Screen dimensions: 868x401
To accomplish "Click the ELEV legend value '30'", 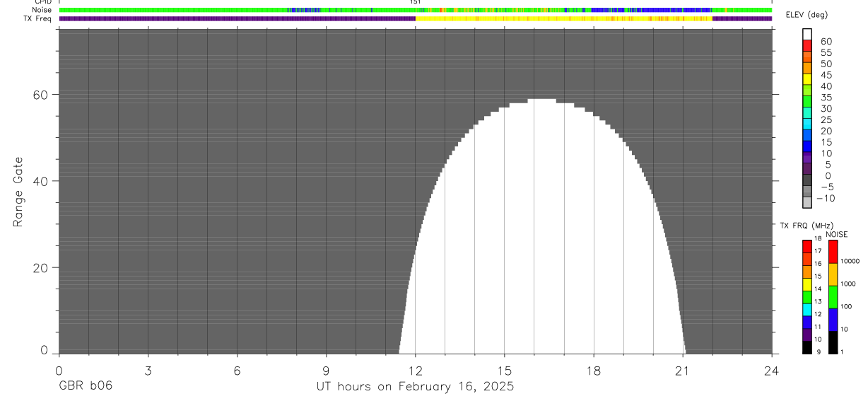I will click(826, 108).
